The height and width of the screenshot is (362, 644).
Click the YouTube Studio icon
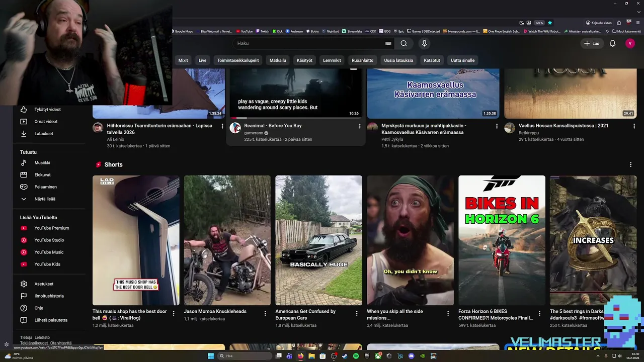coord(24,240)
